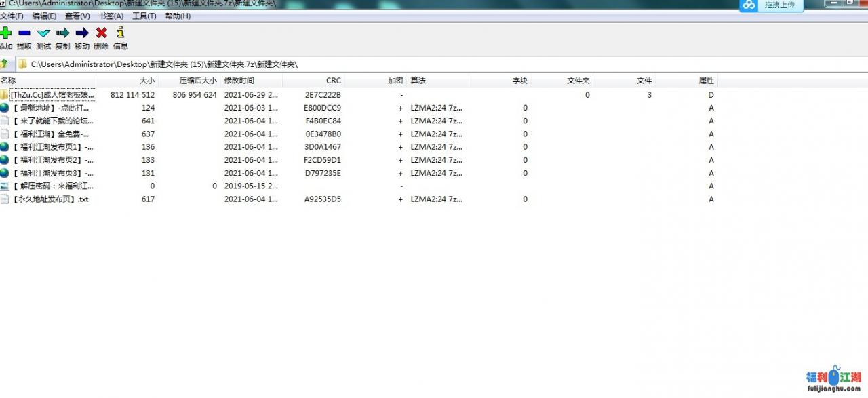The image size is (868, 398).
Task: Navigate up using the parent folder arrow icon
Action: pos(6,64)
